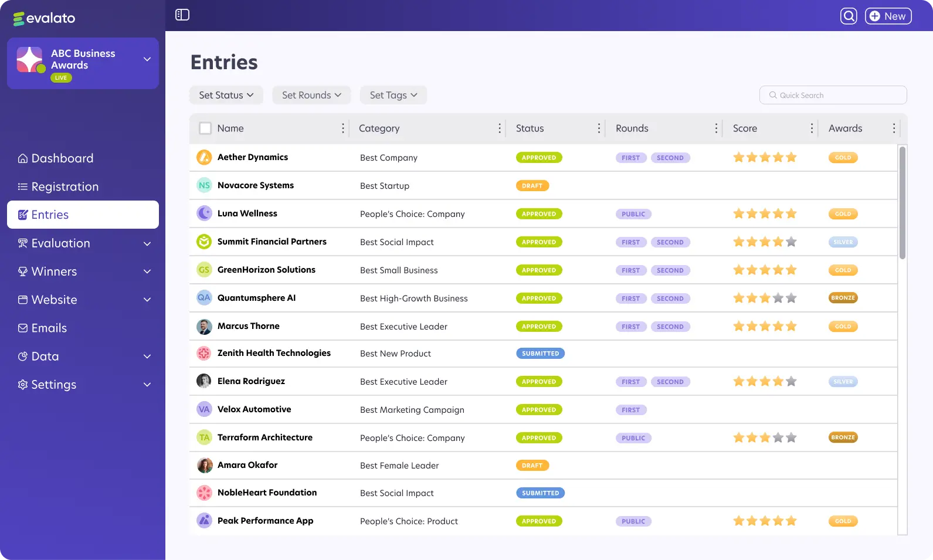Open Name column options menu
This screenshot has width=933, height=560.
tap(343, 128)
